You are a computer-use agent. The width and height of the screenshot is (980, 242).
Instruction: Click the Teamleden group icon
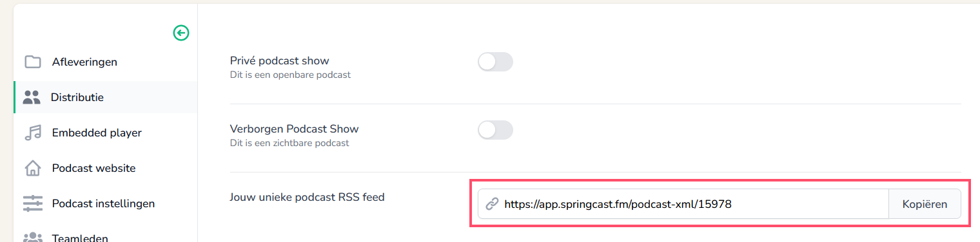point(32,237)
